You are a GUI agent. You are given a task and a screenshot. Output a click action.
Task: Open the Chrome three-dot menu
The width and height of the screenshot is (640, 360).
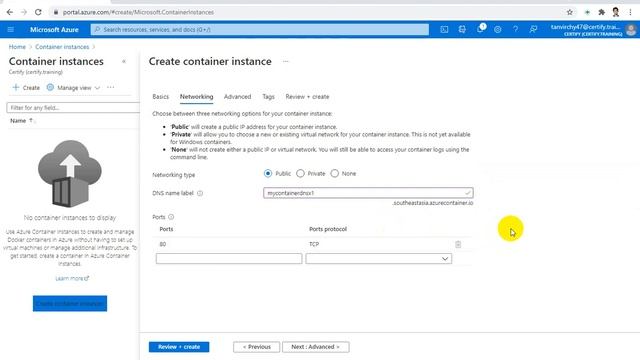[x=630, y=12]
